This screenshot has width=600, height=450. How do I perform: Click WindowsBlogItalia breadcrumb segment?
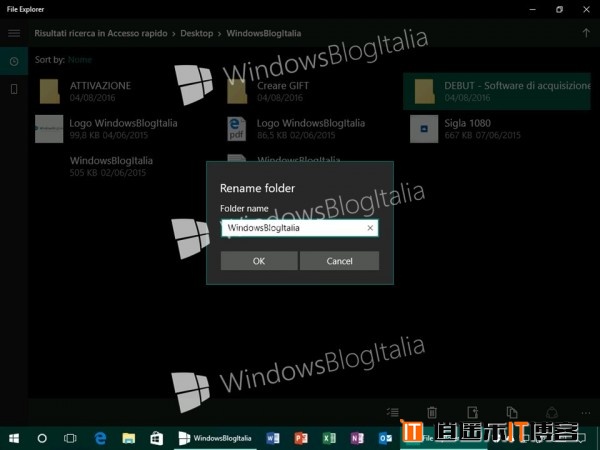pyautogui.click(x=264, y=33)
